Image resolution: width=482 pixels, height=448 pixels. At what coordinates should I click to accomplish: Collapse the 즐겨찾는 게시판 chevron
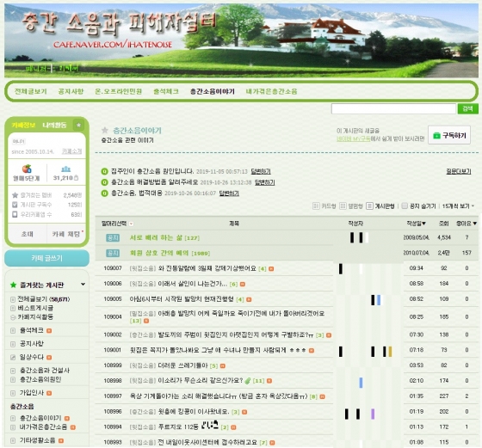point(83,285)
